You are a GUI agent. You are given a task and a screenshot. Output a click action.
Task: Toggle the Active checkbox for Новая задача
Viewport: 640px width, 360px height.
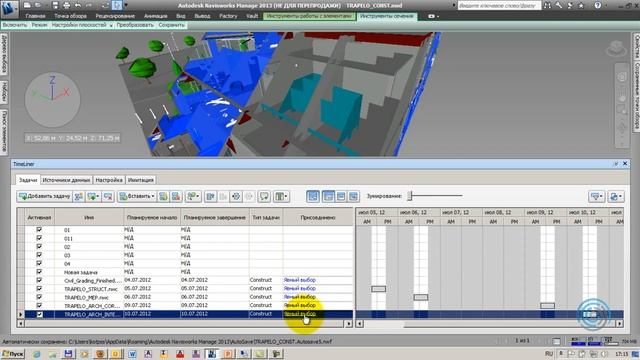[39, 272]
